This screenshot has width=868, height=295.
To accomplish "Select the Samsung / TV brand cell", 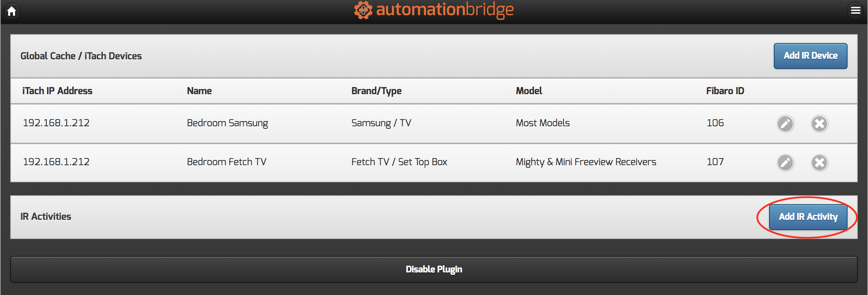I will tap(381, 123).
